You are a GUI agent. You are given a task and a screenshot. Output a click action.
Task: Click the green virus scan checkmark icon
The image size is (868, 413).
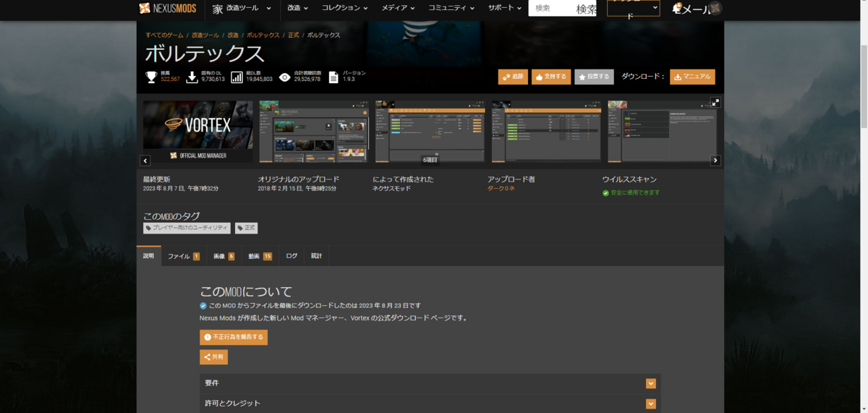coord(606,193)
